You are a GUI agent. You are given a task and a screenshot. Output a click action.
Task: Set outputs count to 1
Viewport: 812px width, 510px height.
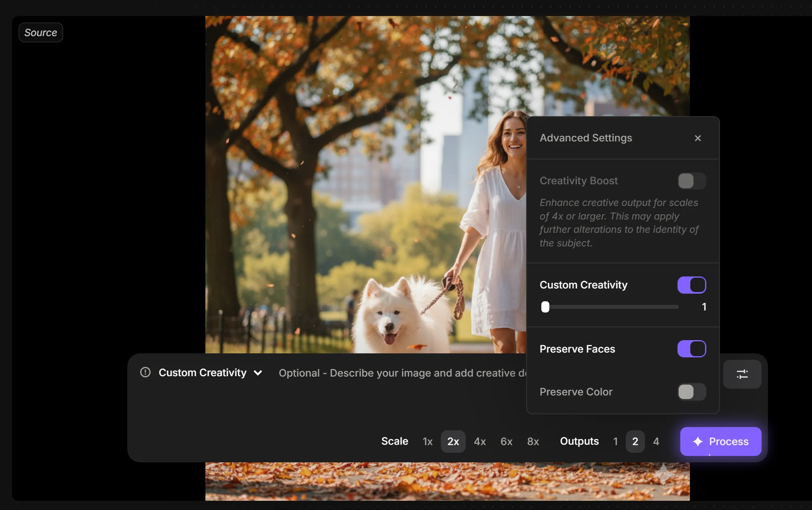(x=615, y=441)
